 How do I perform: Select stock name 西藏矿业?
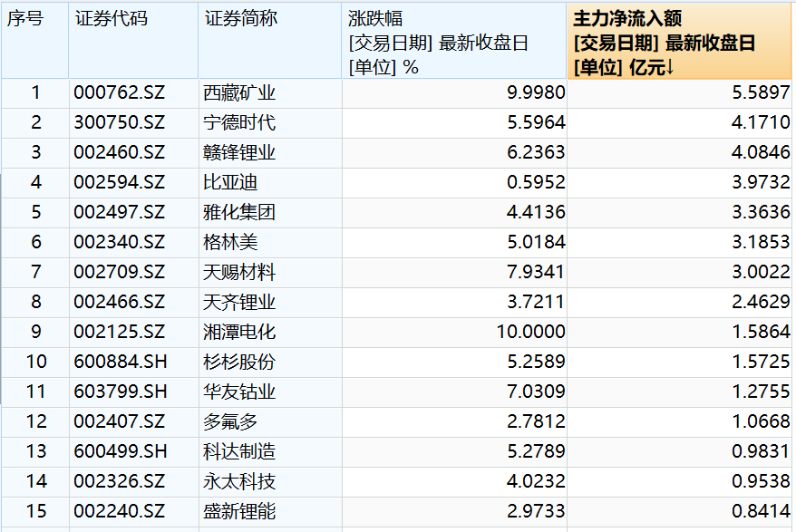click(x=239, y=93)
